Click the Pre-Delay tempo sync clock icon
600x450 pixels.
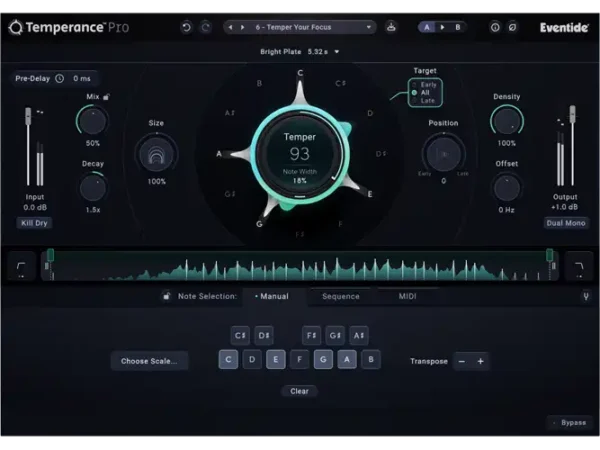pyautogui.click(x=60, y=78)
